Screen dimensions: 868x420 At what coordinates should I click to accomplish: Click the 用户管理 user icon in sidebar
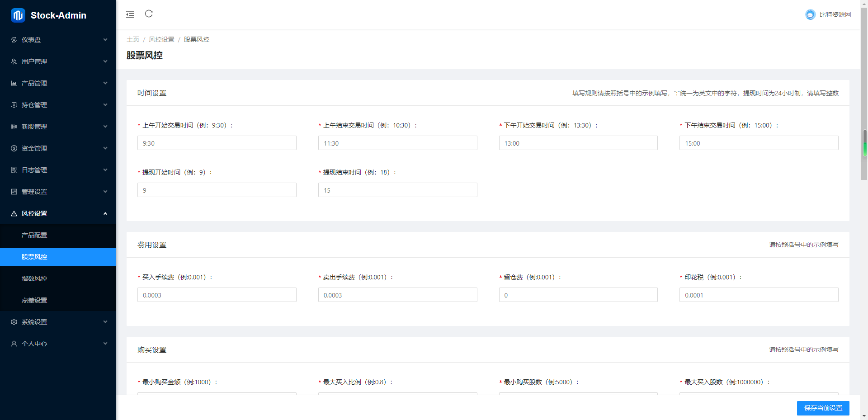point(14,61)
